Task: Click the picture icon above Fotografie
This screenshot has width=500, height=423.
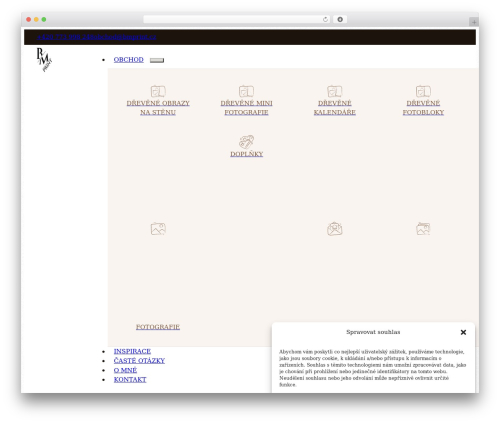Action: point(158,229)
